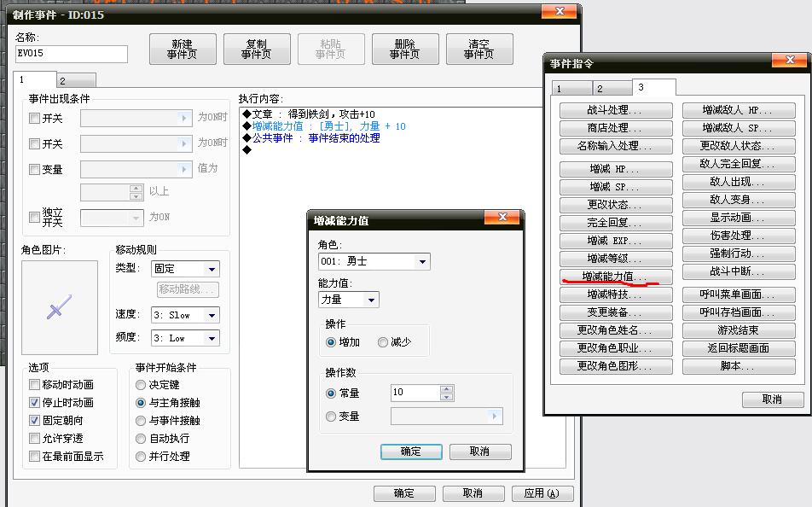The image size is (812, 507).
Task: Increase the 常量 value with spinner
Action: tap(446, 389)
